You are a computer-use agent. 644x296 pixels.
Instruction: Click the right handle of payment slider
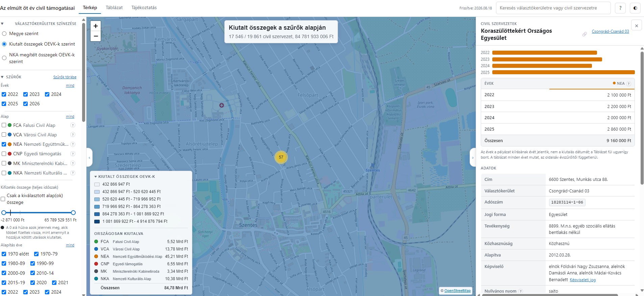[73, 213]
